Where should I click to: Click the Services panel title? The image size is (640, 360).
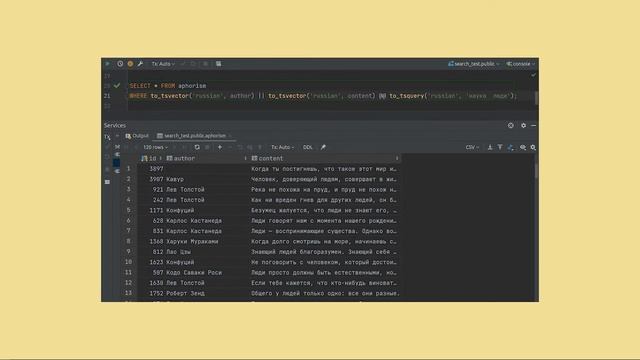pyautogui.click(x=115, y=125)
